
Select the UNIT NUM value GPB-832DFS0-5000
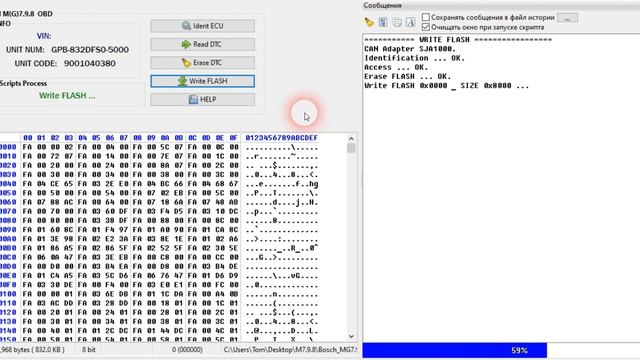click(90, 49)
